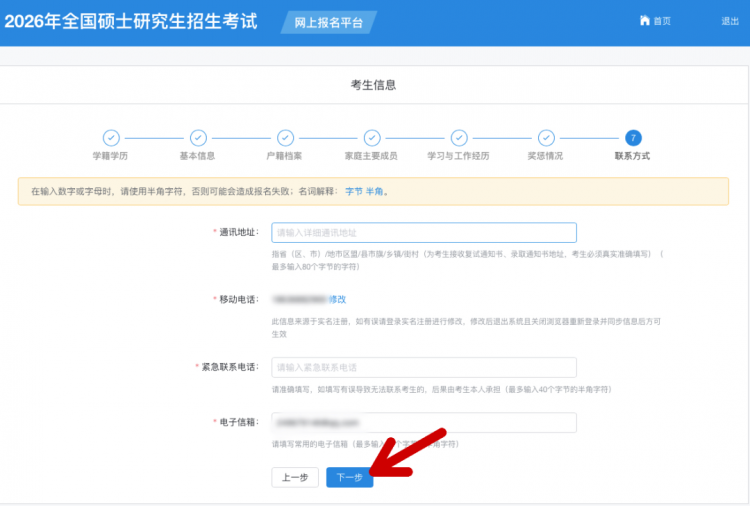Click the 奖惩情况 step checkmark icon
The width and height of the screenshot is (750, 506).
point(546,138)
